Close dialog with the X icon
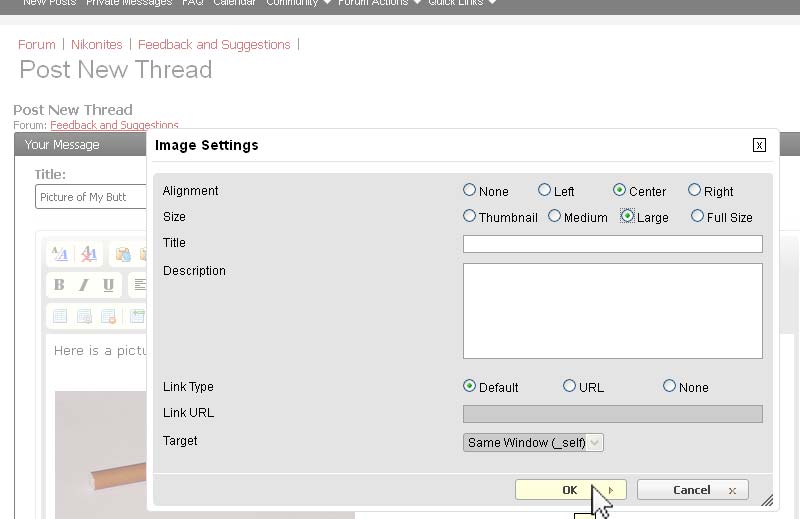Screen dimensions: 800x519 pyautogui.click(x=759, y=145)
